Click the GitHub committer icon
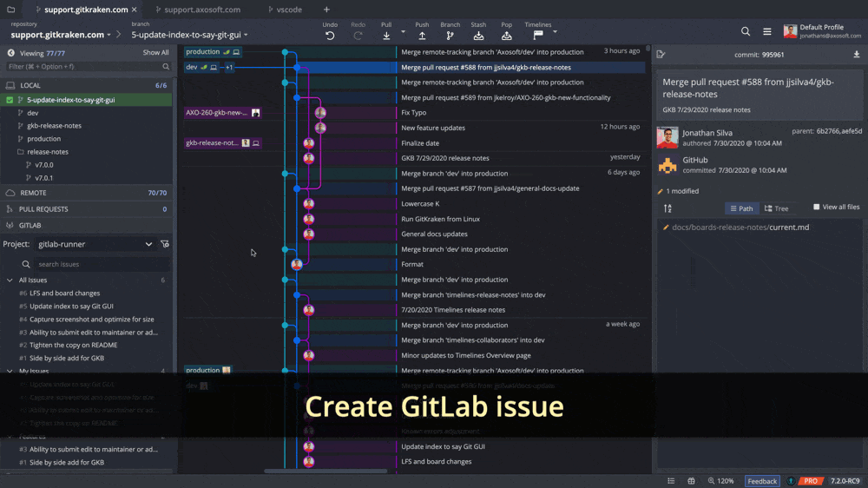Screen dimensions: 868x488 click(x=667, y=164)
